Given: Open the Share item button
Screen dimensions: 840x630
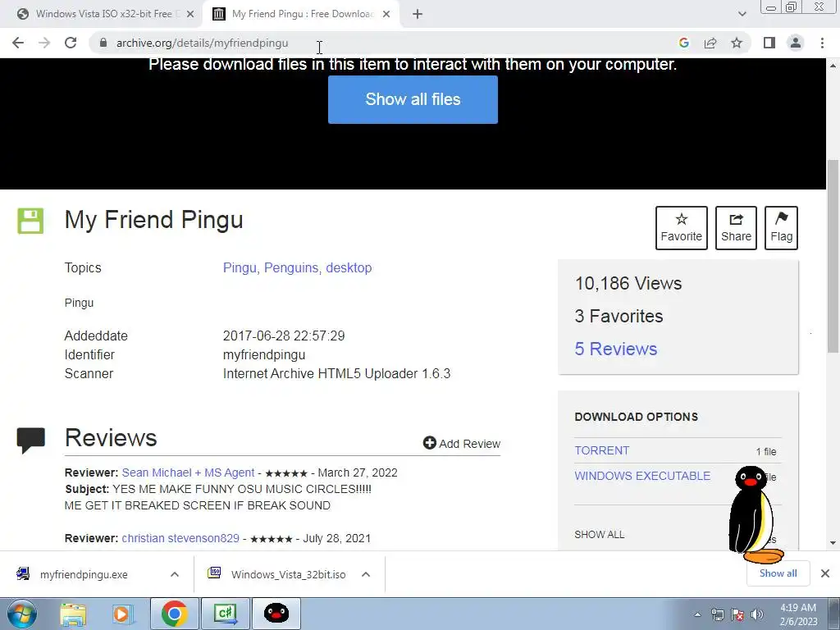Looking at the screenshot, I should click(736, 228).
